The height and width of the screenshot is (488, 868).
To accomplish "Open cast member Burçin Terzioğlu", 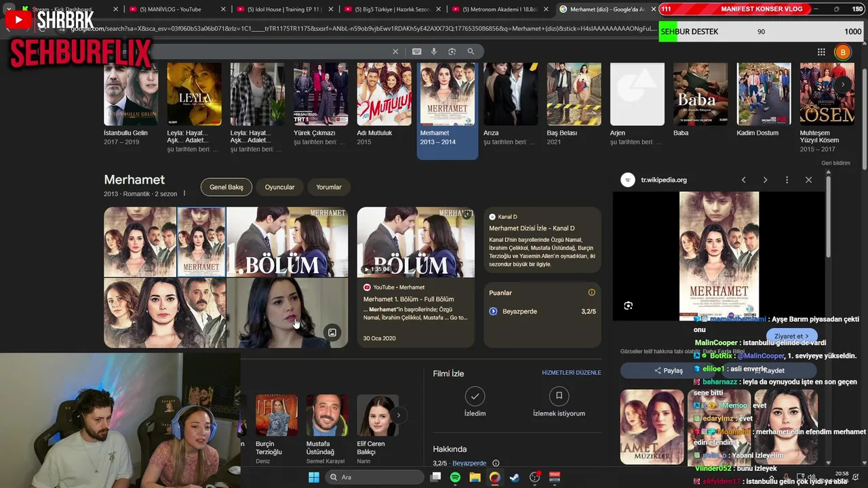I will (276, 429).
